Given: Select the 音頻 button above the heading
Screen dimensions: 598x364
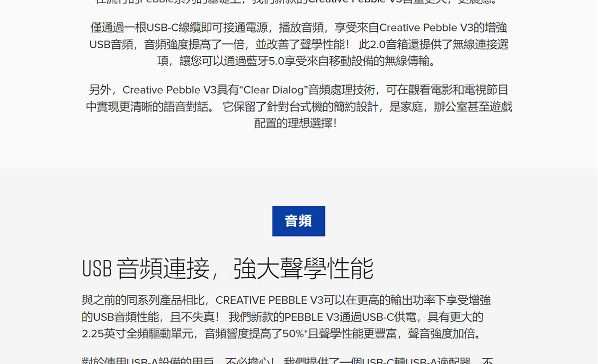Looking at the screenshot, I should (x=299, y=221).
